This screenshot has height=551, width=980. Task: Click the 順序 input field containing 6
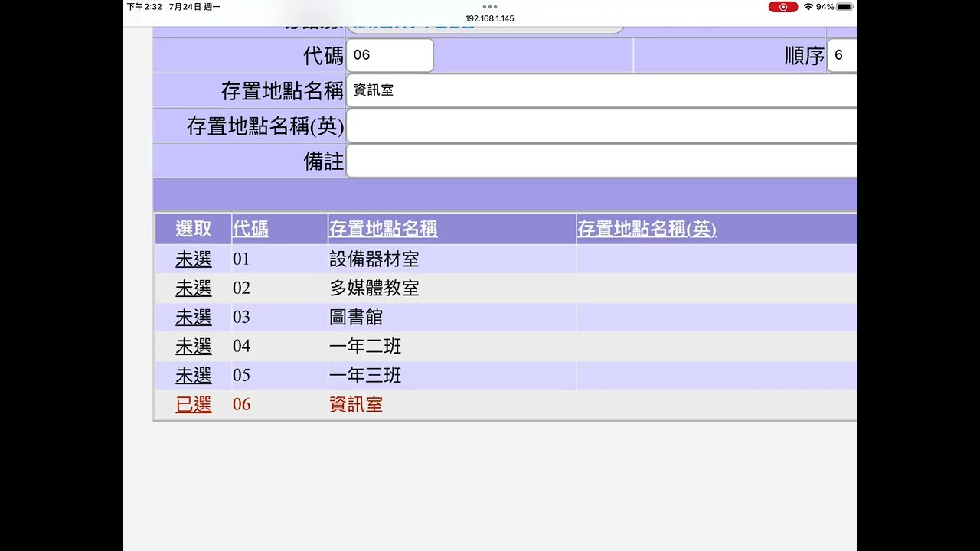tap(842, 55)
